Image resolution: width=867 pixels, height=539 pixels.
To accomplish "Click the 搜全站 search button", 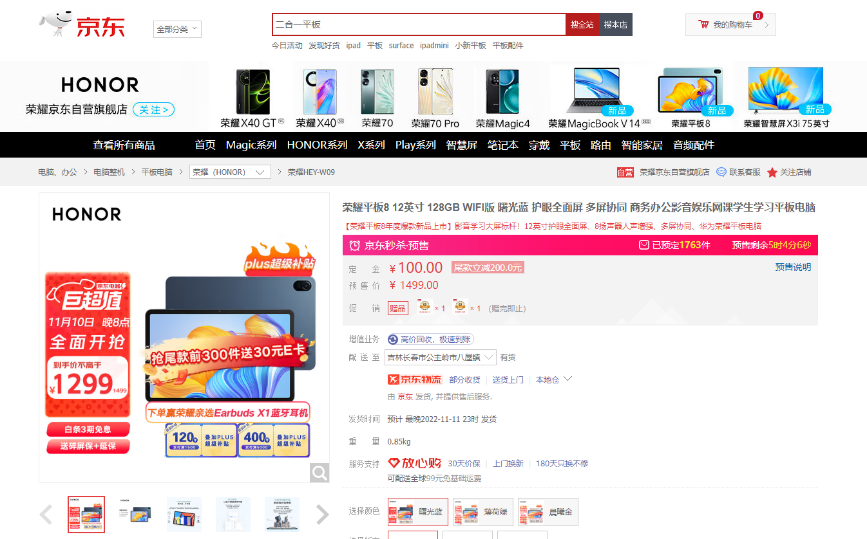I will pyautogui.click(x=582, y=24).
